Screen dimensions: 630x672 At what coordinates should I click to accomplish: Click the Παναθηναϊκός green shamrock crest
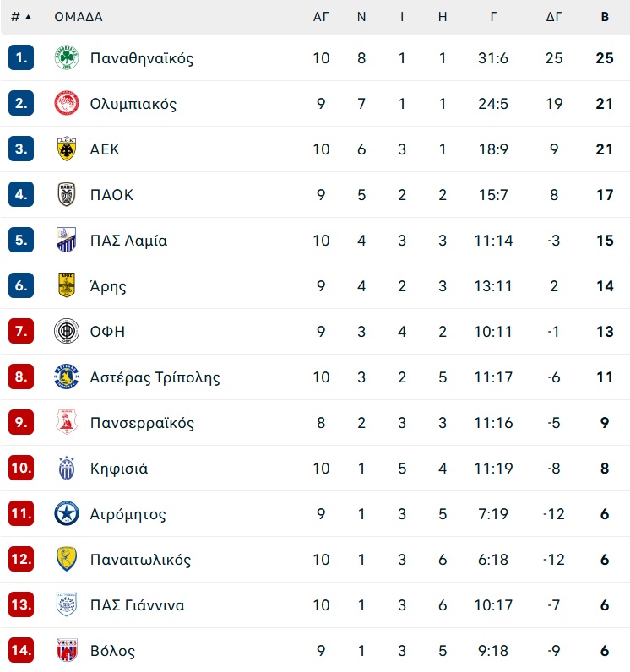point(67,58)
